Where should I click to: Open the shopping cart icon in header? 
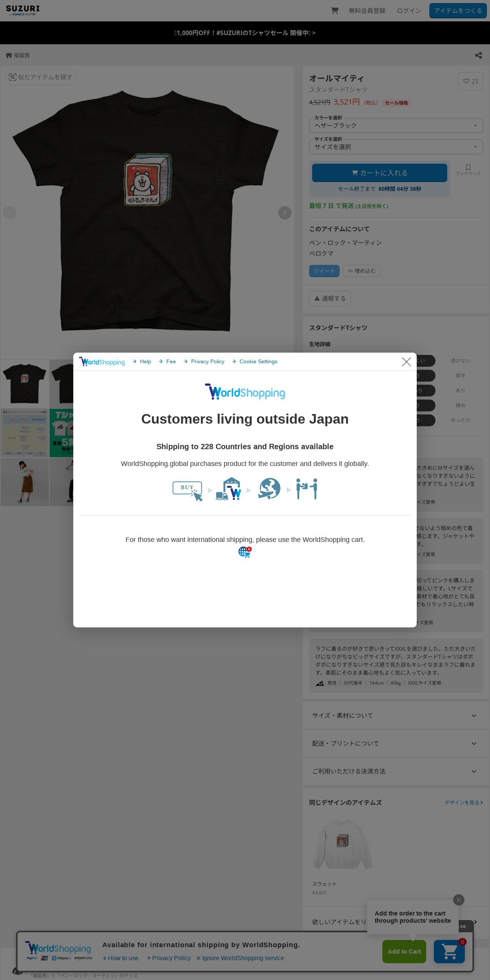pos(335,11)
